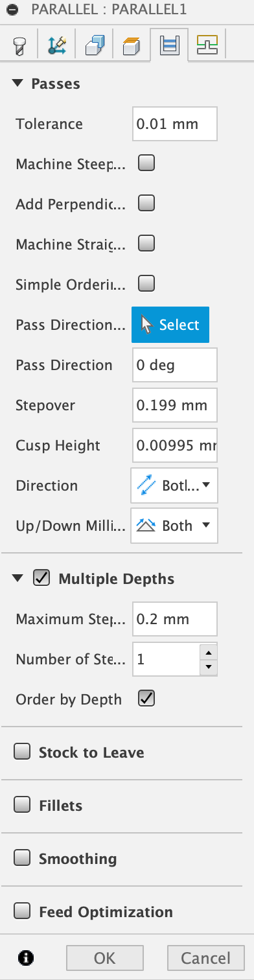Open the Direction dropdown
This screenshot has height=980, width=254.
[x=175, y=485]
